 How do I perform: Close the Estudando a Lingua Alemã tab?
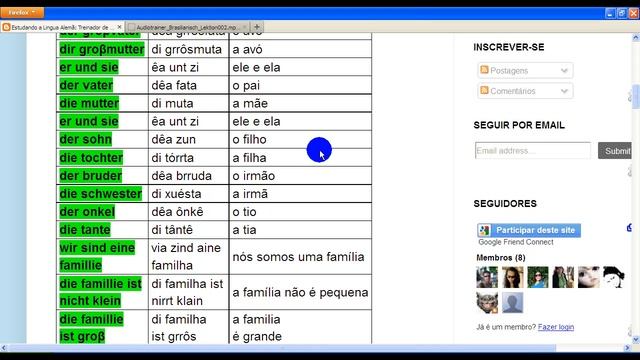119,27
